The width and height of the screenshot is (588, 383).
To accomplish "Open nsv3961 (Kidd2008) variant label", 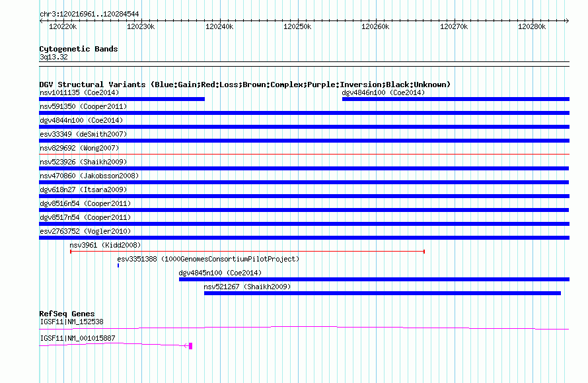I will (105, 245).
